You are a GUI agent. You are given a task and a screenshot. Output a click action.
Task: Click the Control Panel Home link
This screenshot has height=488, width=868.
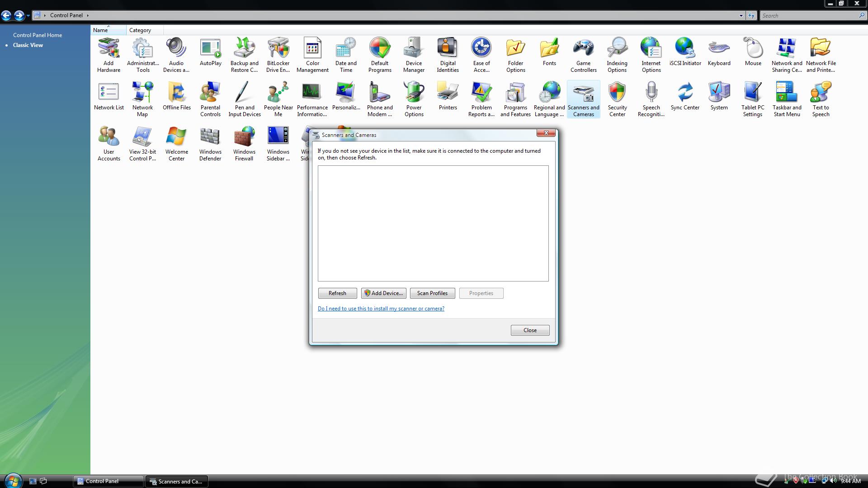pyautogui.click(x=38, y=35)
